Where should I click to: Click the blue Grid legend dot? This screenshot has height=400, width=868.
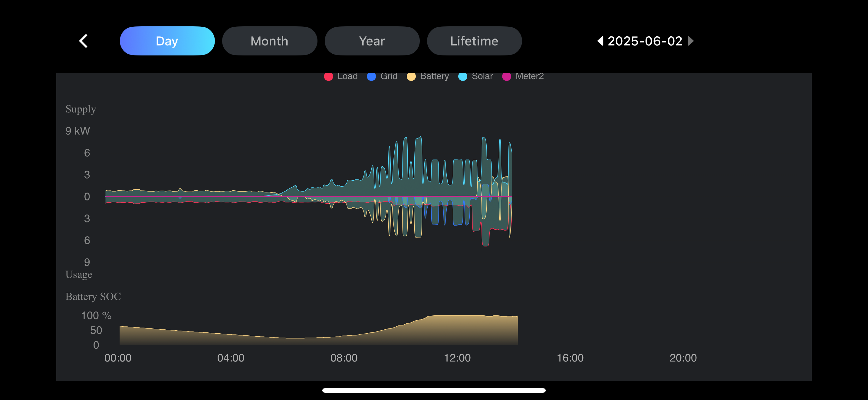[371, 77]
